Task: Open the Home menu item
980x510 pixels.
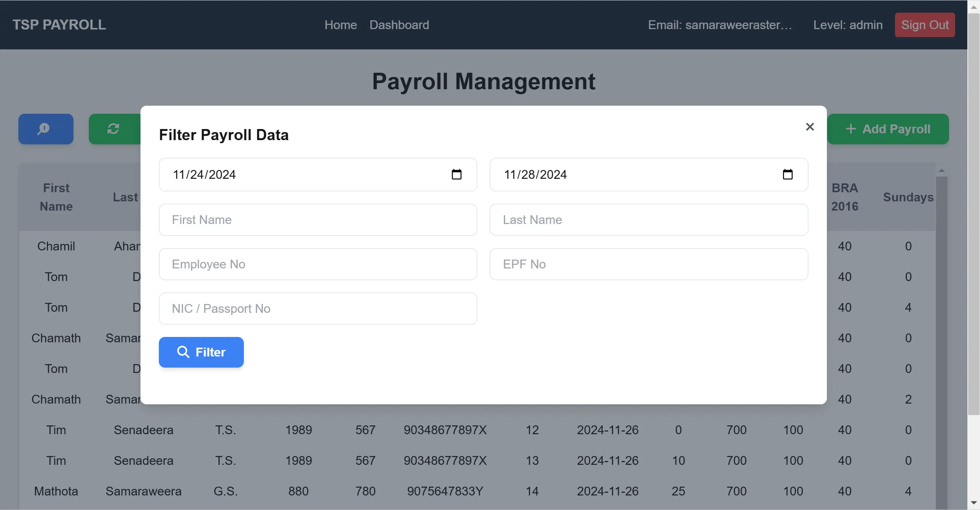Action: pos(340,25)
